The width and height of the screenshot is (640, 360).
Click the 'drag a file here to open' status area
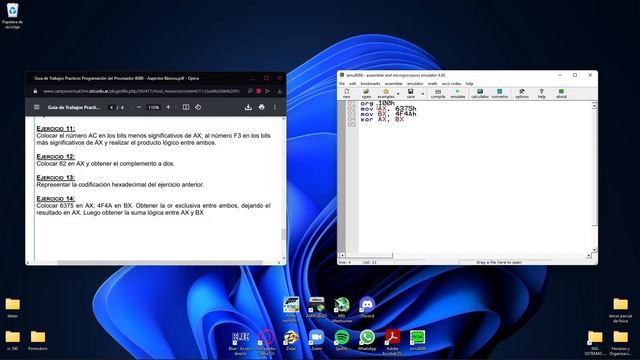(499, 262)
